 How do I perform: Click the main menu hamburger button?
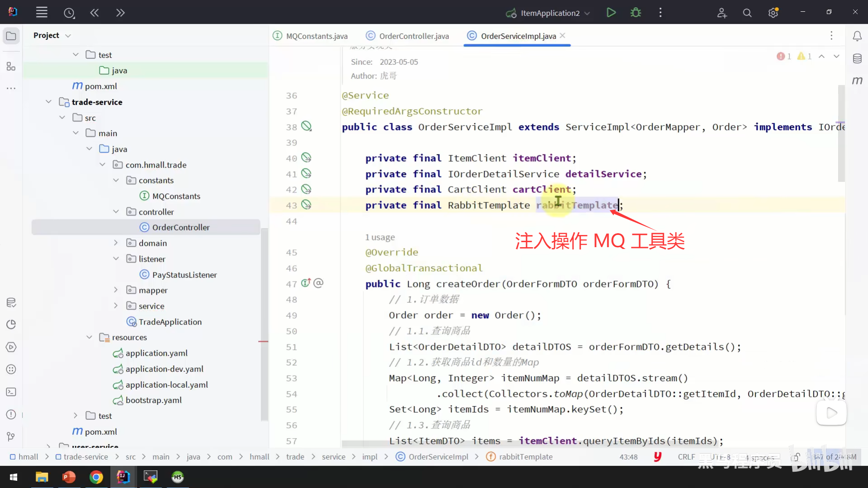42,13
